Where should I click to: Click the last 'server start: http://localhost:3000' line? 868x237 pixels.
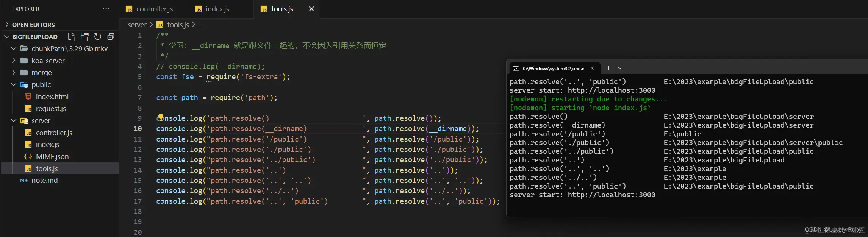[582, 195]
